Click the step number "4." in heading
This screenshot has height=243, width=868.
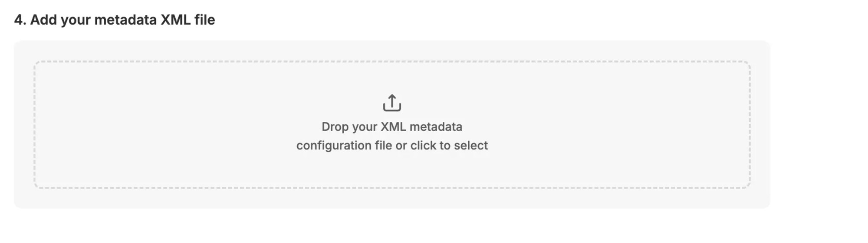(20, 20)
